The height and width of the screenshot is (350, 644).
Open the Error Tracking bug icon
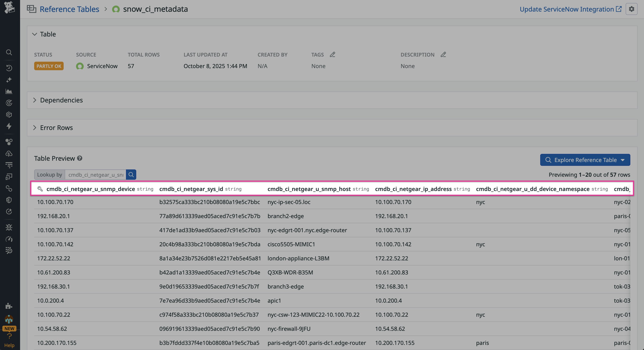point(9,227)
